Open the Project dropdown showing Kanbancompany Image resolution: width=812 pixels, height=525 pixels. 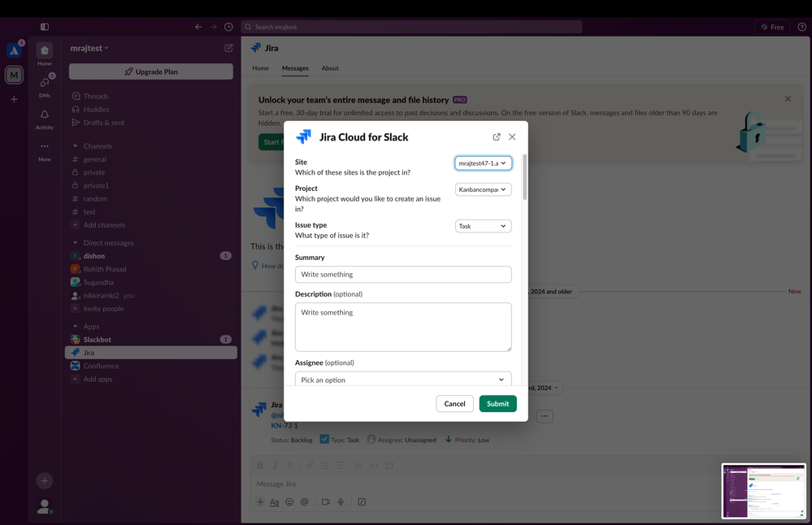tap(483, 189)
